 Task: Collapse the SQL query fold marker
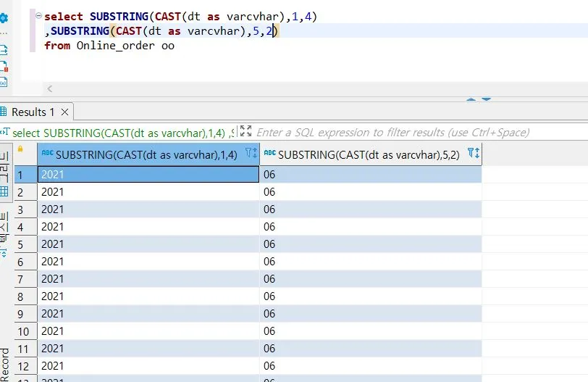[38, 15]
